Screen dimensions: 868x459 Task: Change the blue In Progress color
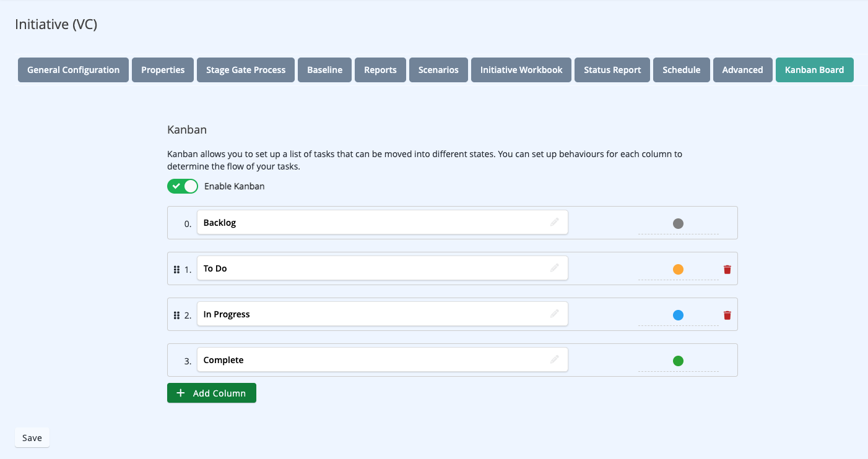[x=678, y=315]
